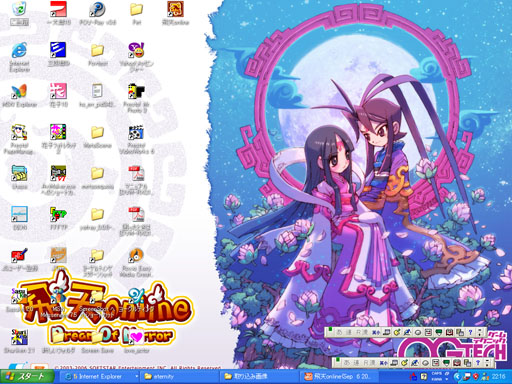The height and width of the screenshot is (384, 512).
Task: Open the text document icon on desktop
Action: click(x=97, y=91)
